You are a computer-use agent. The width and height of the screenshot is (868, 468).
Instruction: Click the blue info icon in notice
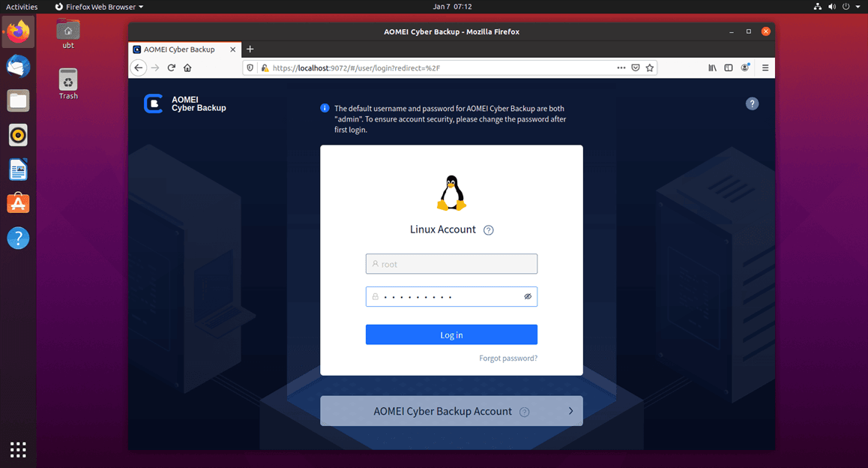(x=325, y=108)
